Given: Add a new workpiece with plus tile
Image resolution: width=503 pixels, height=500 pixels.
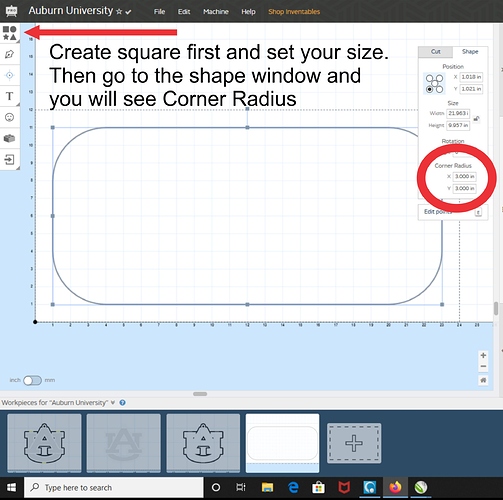Looking at the screenshot, I should [354, 443].
